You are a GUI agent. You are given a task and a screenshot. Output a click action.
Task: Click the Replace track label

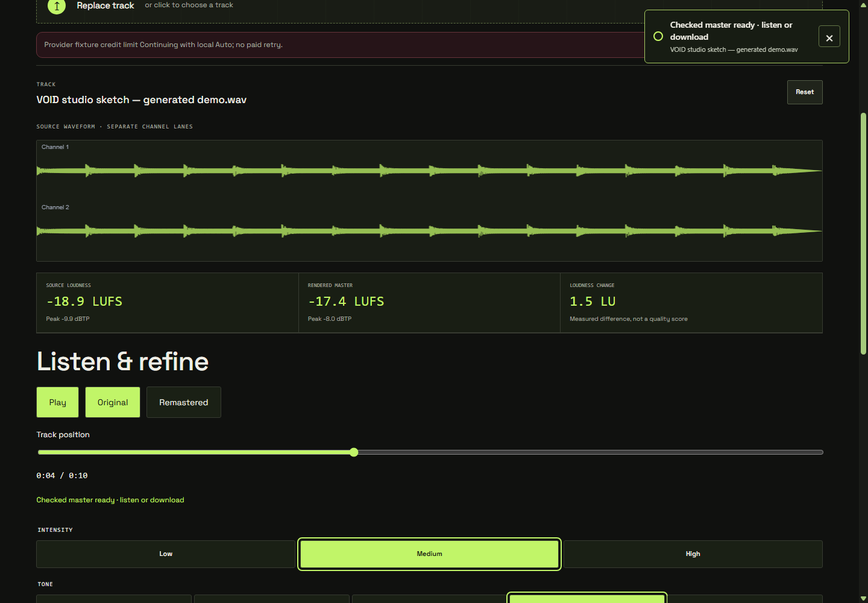(x=105, y=5)
